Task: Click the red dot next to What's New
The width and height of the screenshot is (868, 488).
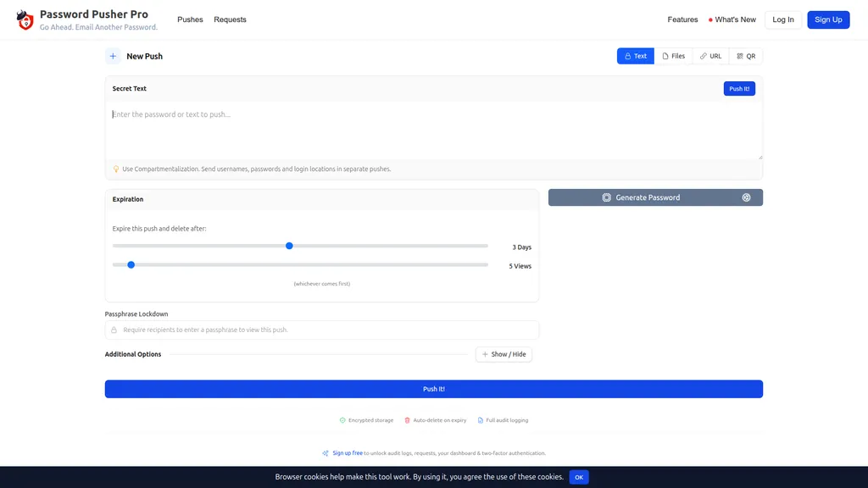Action: click(x=710, y=20)
